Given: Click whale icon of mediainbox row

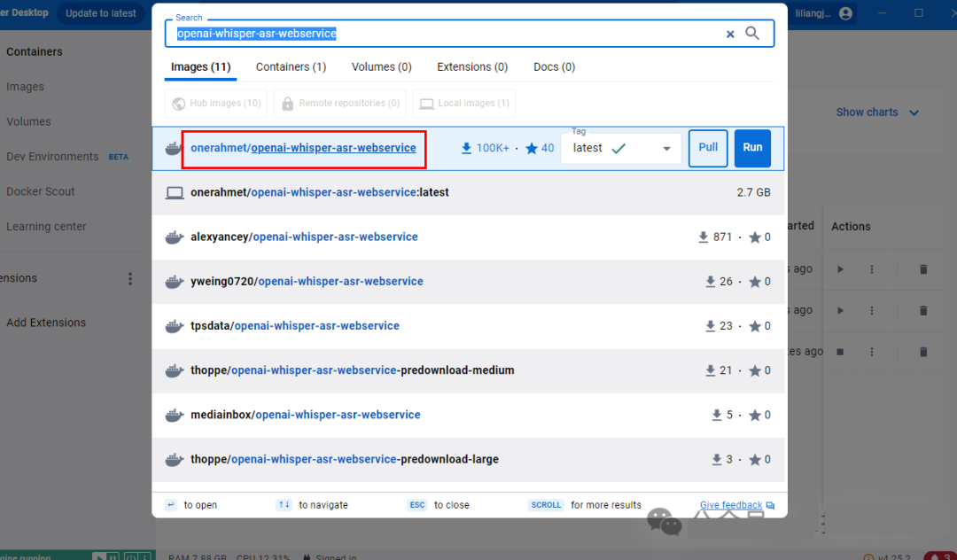Looking at the screenshot, I should tap(175, 416).
